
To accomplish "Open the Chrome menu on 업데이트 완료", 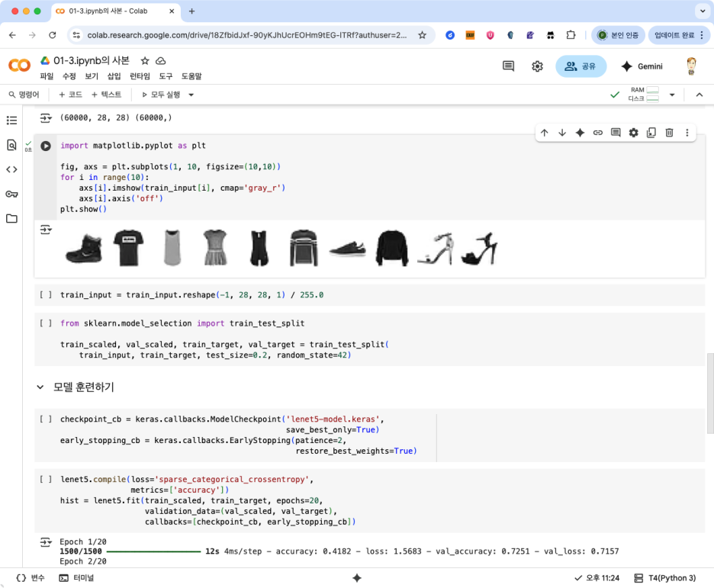I will pos(702,35).
